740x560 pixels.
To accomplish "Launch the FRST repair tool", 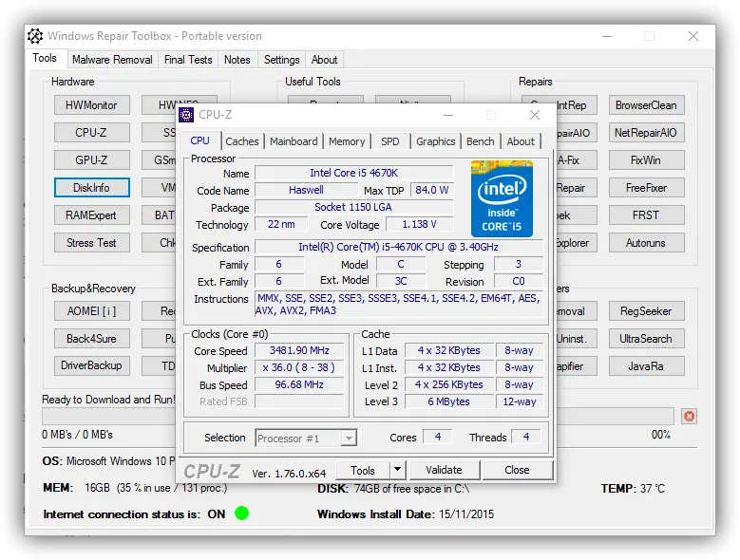I will pyautogui.click(x=645, y=215).
